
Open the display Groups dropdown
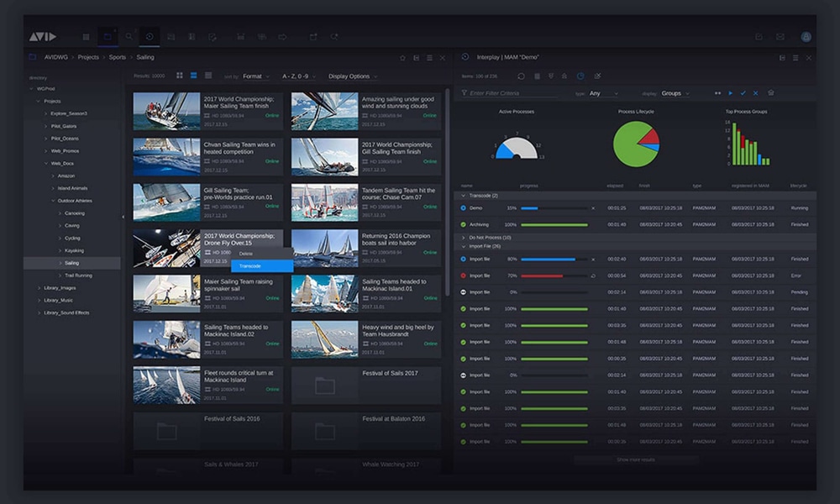click(675, 93)
